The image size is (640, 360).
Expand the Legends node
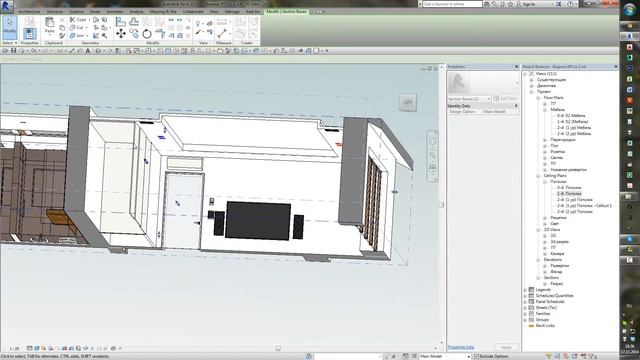point(526,290)
